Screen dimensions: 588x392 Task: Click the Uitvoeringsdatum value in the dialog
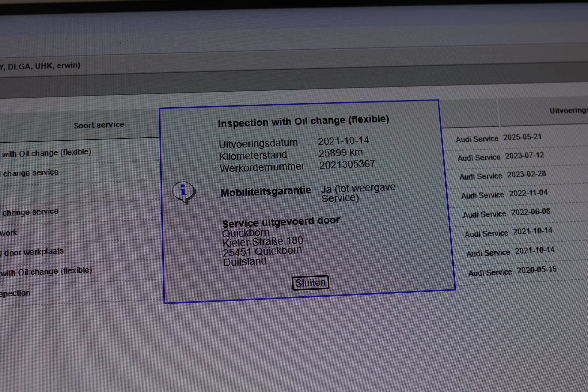tap(343, 141)
